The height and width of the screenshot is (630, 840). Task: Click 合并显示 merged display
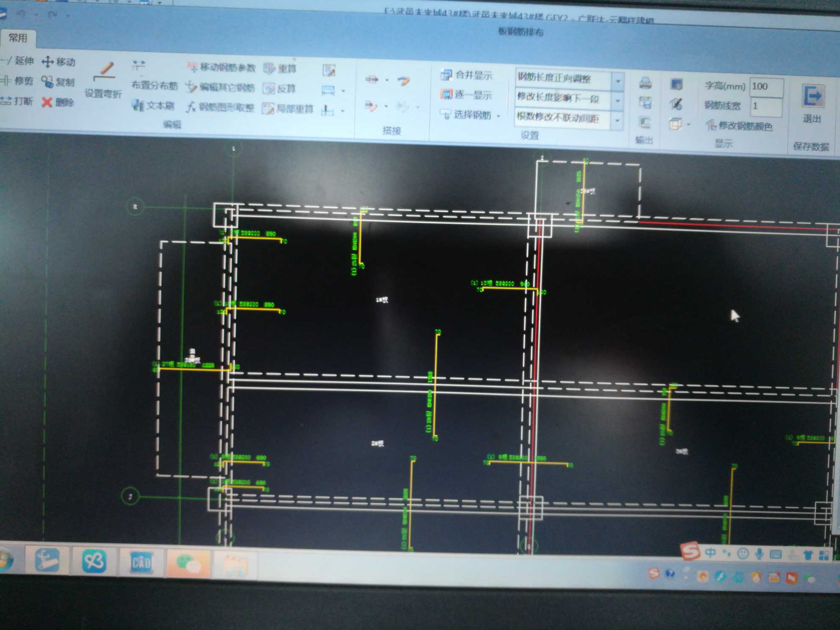click(x=466, y=75)
